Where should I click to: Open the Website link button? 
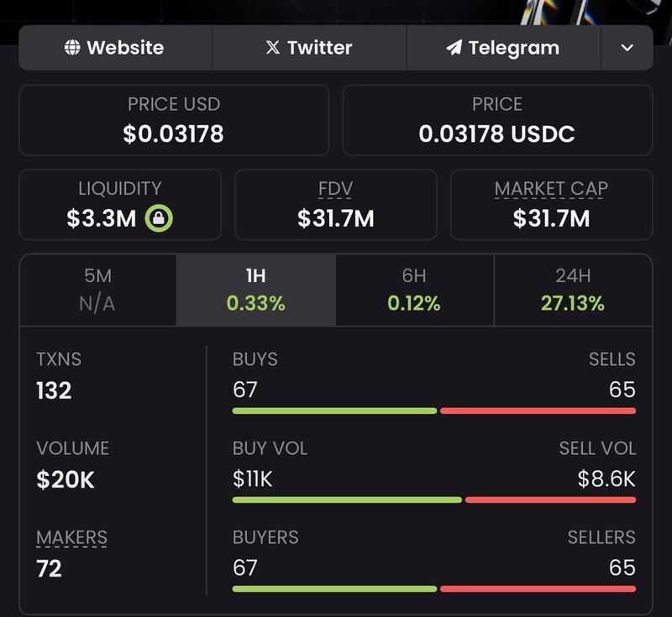[116, 48]
